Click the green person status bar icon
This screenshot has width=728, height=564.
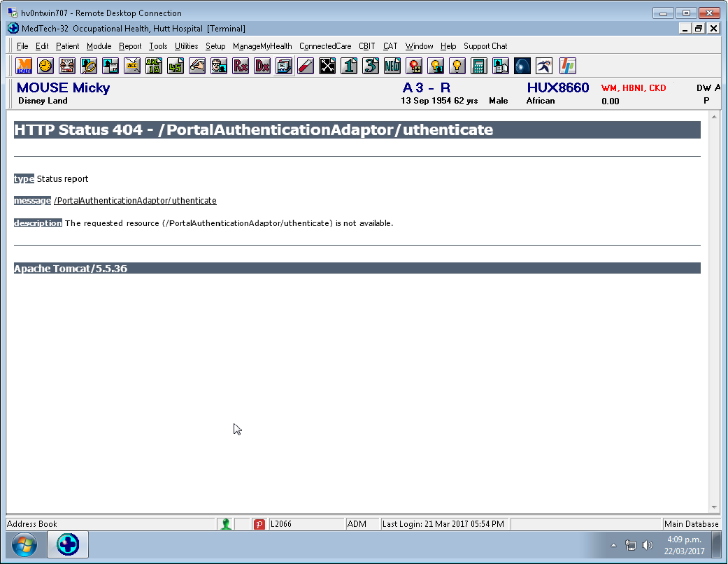pyautogui.click(x=226, y=524)
